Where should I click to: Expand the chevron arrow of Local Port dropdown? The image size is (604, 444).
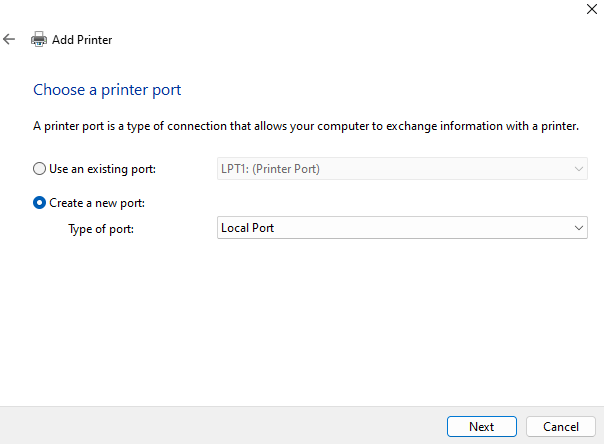pos(579,228)
